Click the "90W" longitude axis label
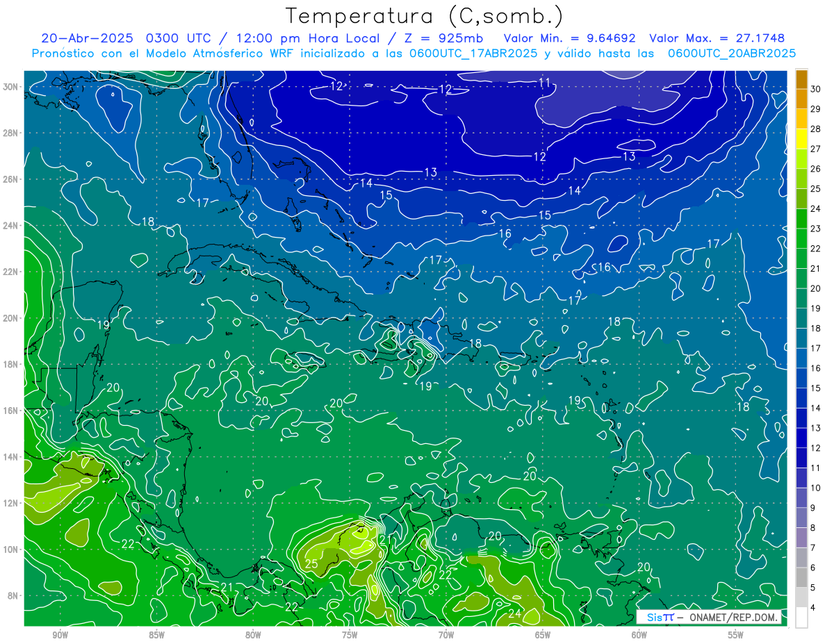Image resolution: width=834 pixels, height=644 pixels. (60, 635)
